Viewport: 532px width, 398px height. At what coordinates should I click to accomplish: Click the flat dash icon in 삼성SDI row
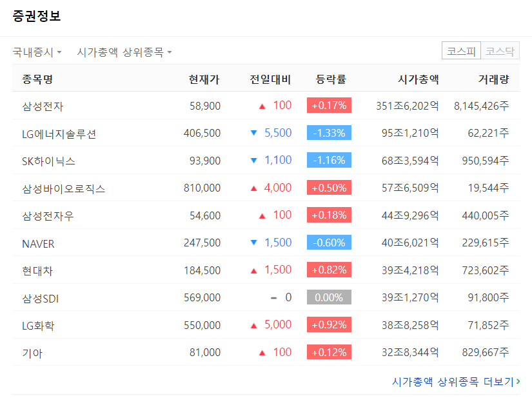pyautogui.click(x=274, y=298)
